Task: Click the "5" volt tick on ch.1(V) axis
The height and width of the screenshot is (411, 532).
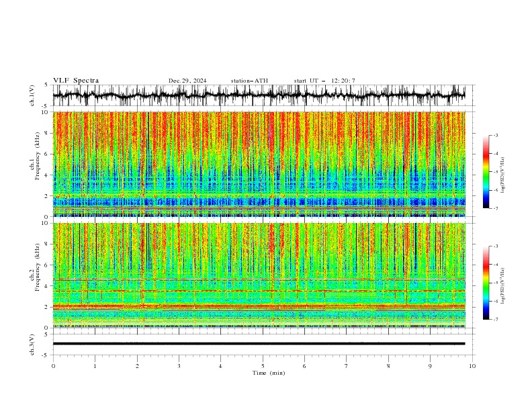Action: pyautogui.click(x=46, y=85)
